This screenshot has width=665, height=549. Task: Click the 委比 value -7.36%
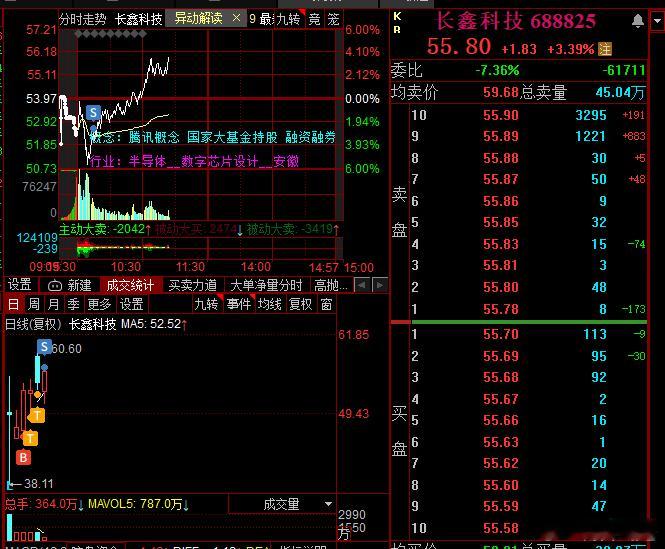pos(497,70)
